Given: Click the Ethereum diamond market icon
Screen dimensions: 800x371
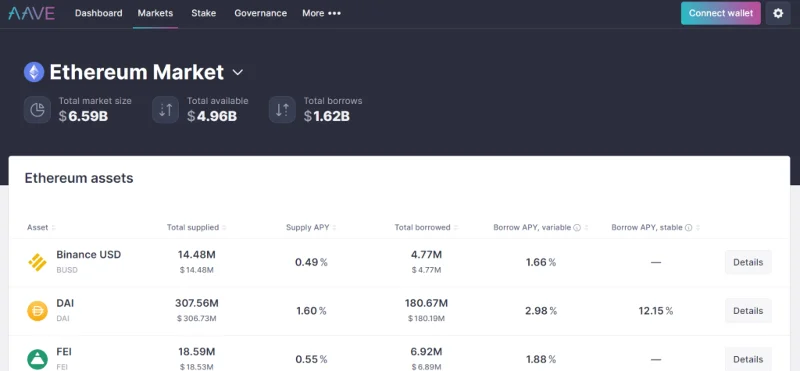Looking at the screenshot, I should 34,72.
